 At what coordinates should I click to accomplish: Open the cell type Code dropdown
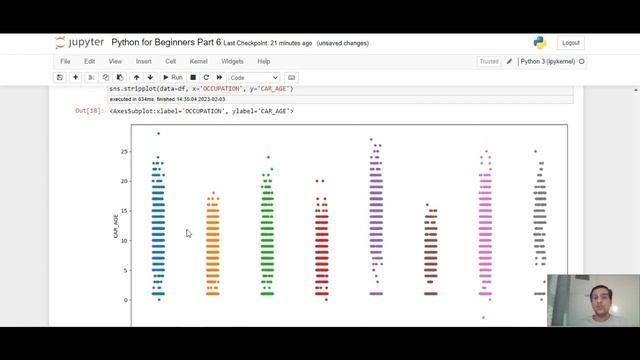pos(254,78)
